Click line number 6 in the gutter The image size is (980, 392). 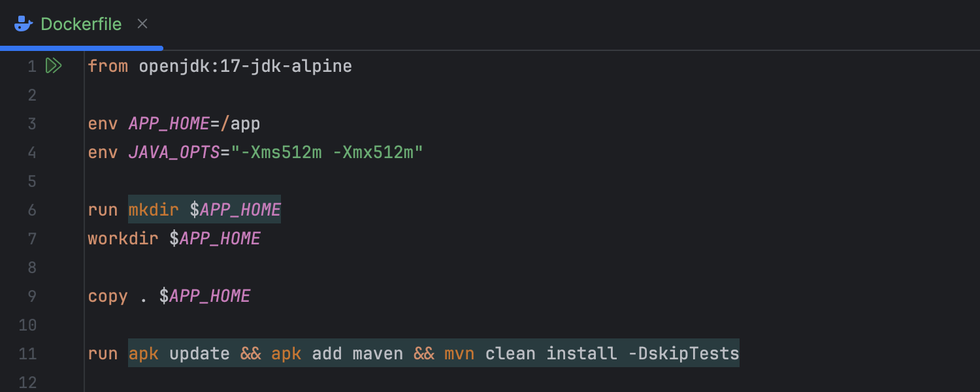[31, 210]
